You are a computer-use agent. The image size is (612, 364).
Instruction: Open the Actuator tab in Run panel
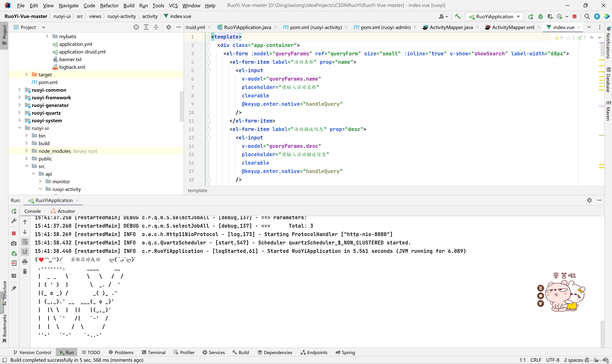tap(63, 211)
